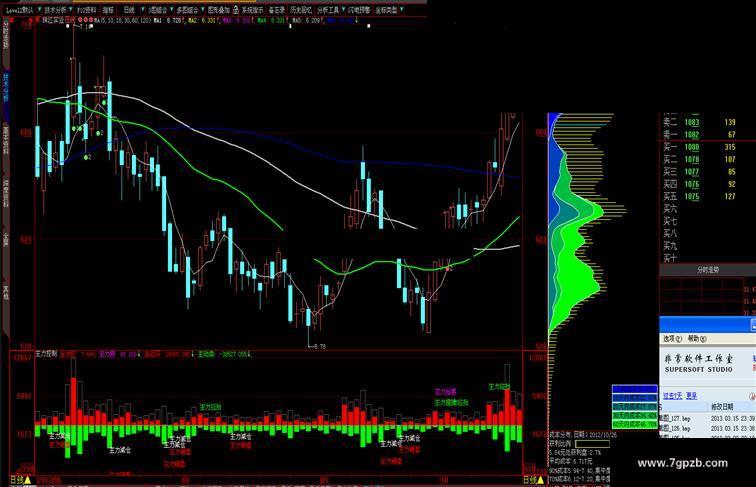Screen dimensions: 756x487
Task: Click 卖二 row price 1083
Action: (x=691, y=122)
